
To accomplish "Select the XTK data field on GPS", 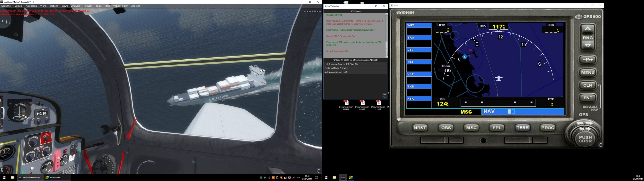I will pyautogui.click(x=419, y=102).
